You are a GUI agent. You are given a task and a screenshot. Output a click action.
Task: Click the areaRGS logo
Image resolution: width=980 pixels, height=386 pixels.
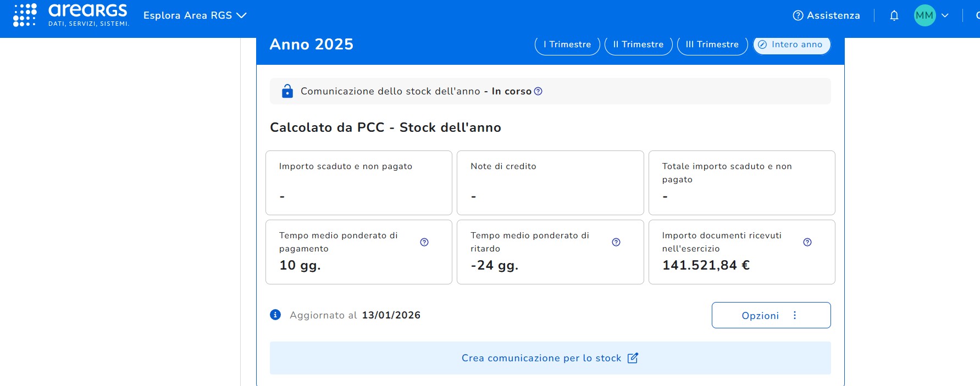pyautogui.click(x=88, y=15)
